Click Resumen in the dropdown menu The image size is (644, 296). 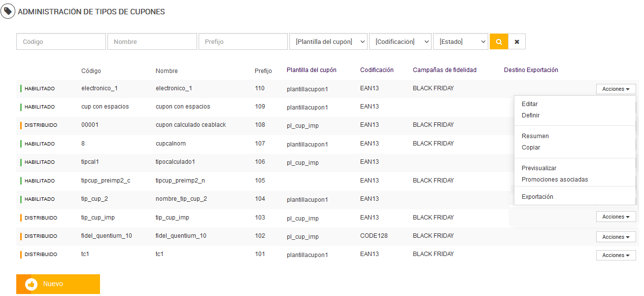535,136
